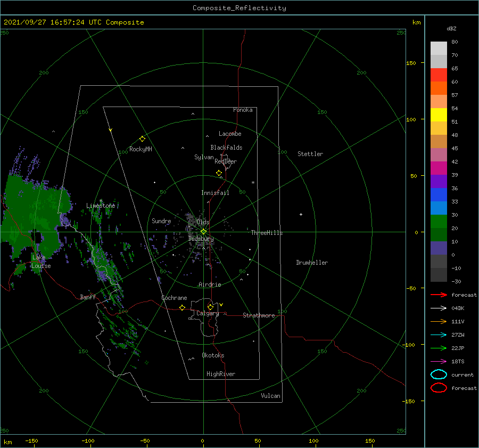Click the red forecast arrow in legend
The height and width of the screenshot is (448, 479).
[439, 295]
